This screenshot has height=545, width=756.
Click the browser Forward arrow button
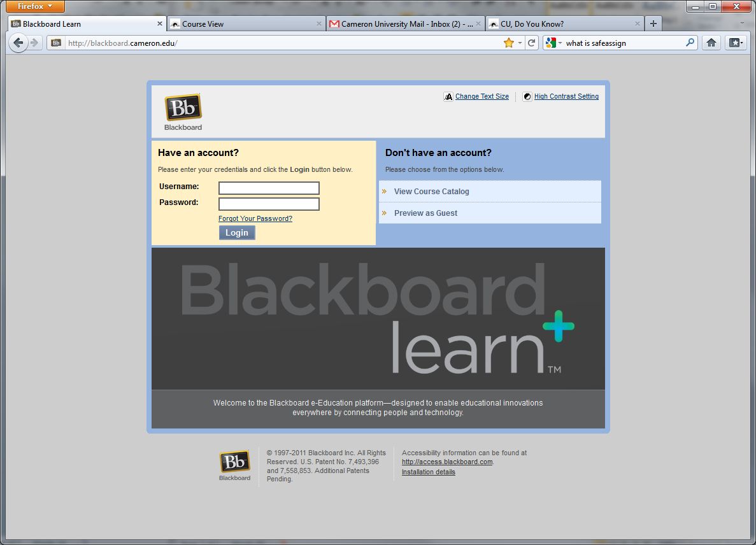tap(34, 43)
